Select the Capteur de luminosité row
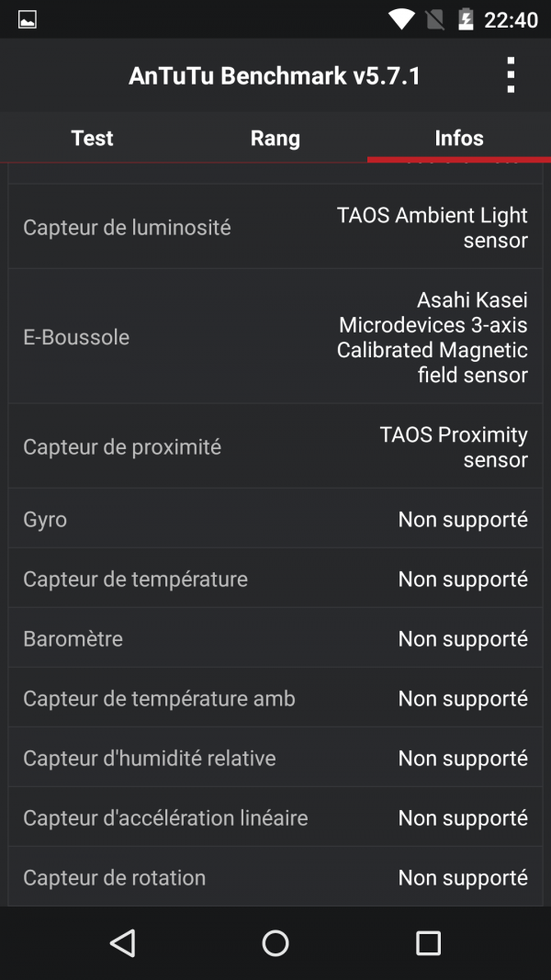551x980 pixels. click(275, 227)
